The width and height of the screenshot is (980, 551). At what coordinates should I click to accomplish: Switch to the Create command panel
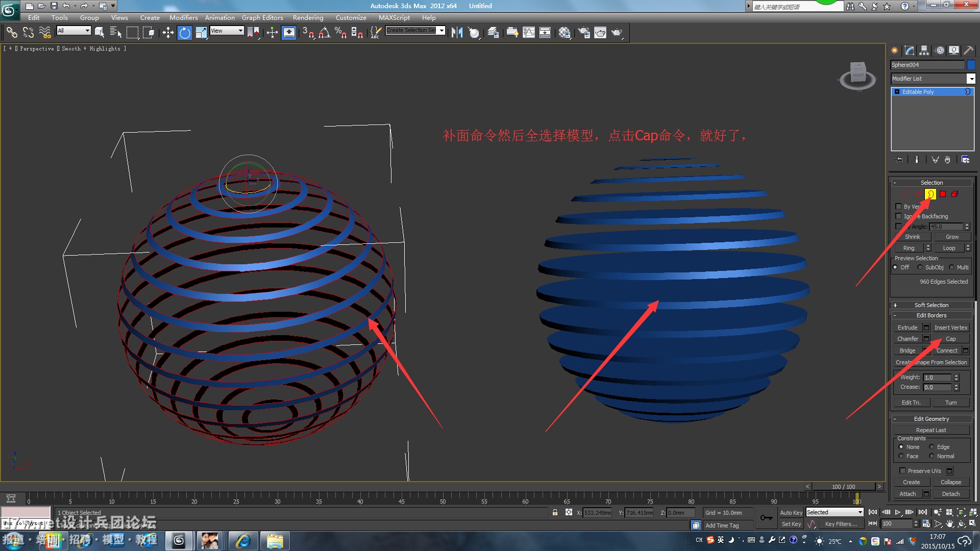click(x=895, y=50)
